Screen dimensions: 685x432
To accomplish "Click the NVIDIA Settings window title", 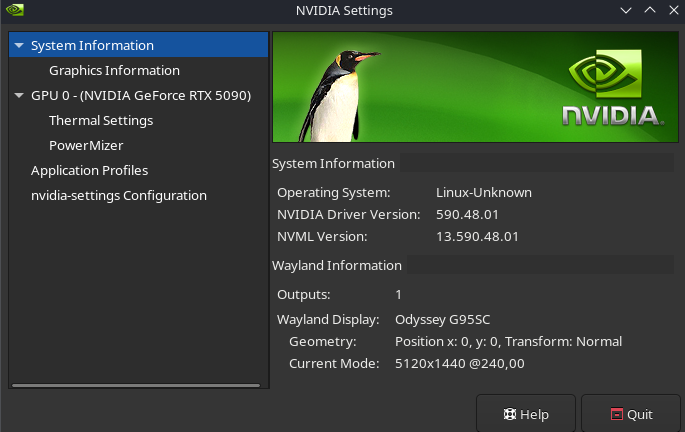I will pyautogui.click(x=344, y=10).
